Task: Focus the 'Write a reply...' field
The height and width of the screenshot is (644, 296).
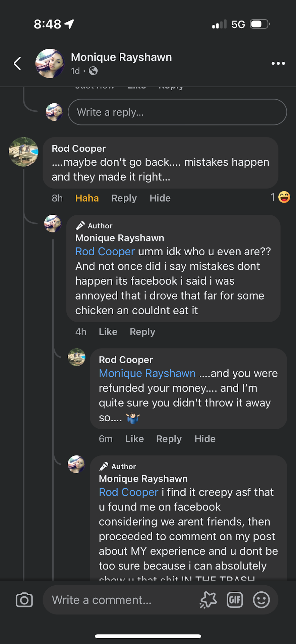Action: pyautogui.click(x=177, y=112)
